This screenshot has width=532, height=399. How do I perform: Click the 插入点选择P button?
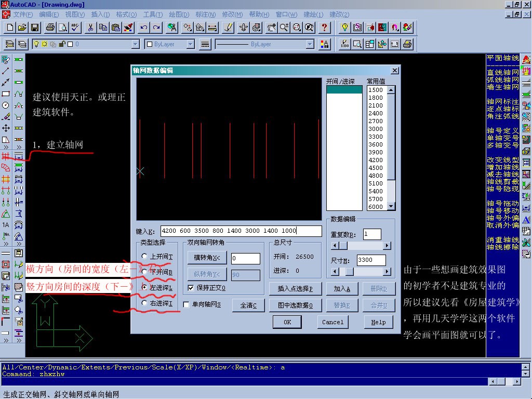click(295, 289)
